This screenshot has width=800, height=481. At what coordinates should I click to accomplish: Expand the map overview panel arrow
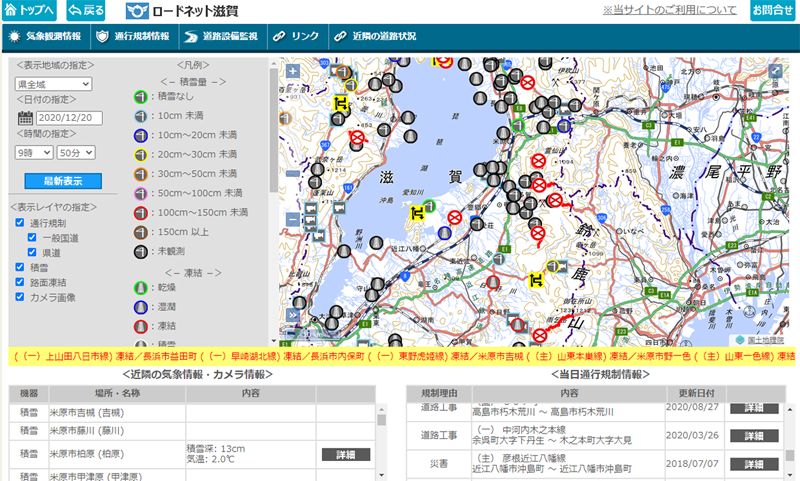point(292,315)
